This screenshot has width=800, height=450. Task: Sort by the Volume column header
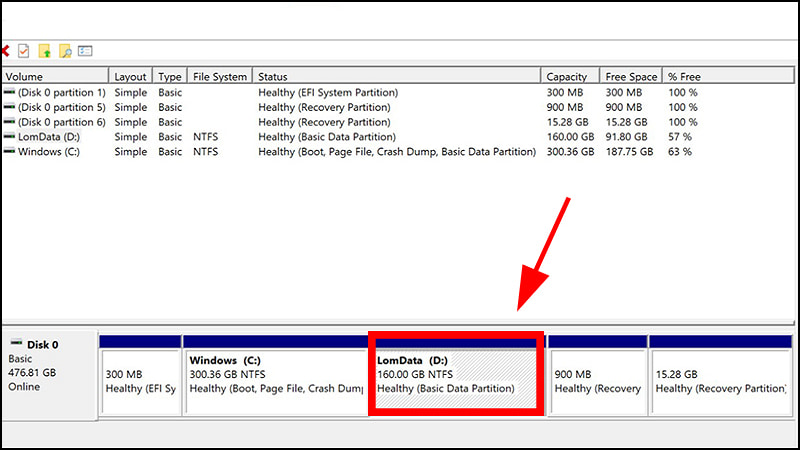pyautogui.click(x=55, y=77)
